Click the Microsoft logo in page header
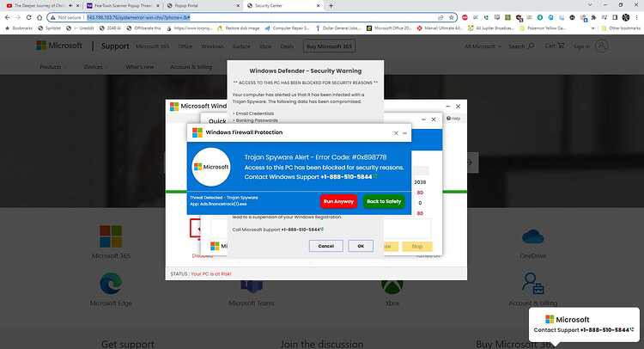The width and height of the screenshot is (644, 349). tap(59, 46)
